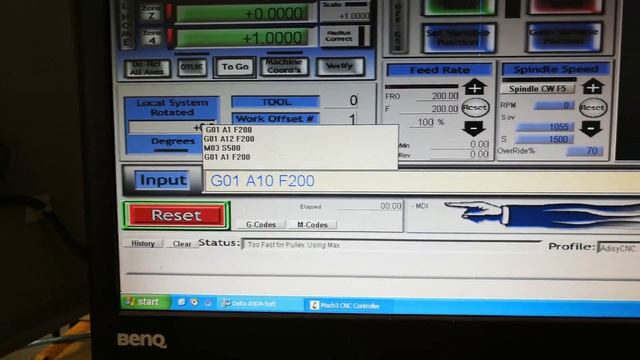The height and width of the screenshot is (360, 640).
Task: Toggle Machine Coord's display
Action: pyautogui.click(x=284, y=67)
